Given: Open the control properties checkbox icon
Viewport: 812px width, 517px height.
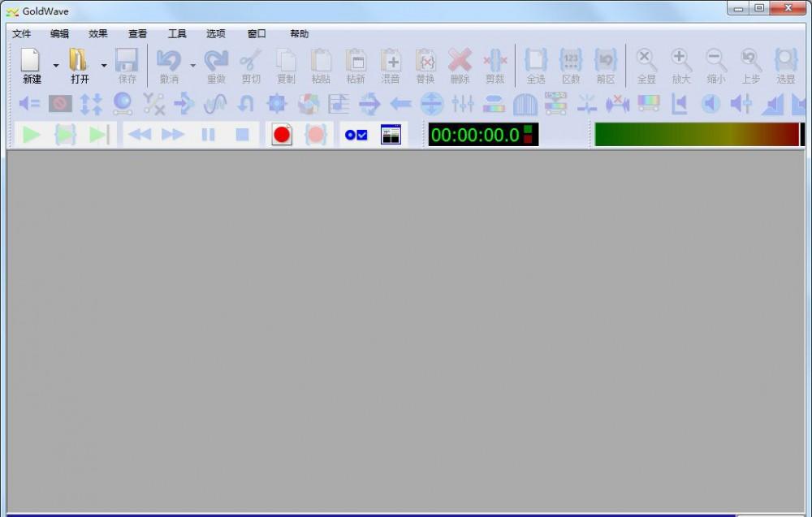Looking at the screenshot, I should [356, 135].
